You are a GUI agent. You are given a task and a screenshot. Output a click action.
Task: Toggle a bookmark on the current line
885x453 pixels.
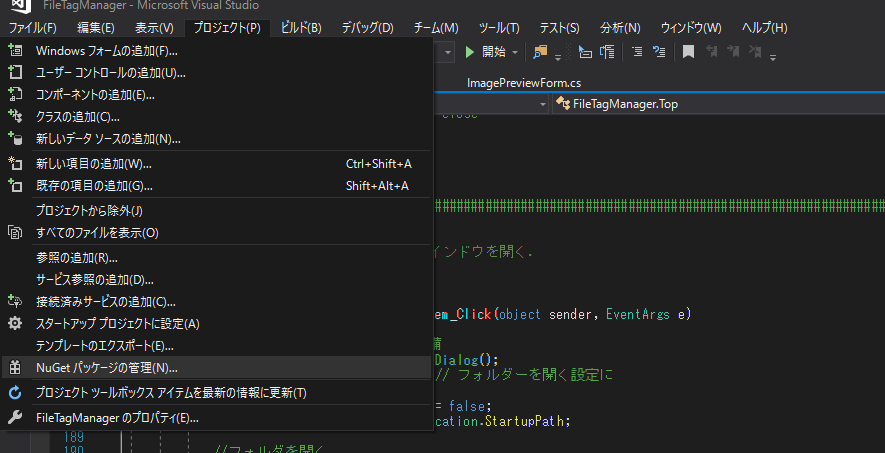(x=688, y=52)
